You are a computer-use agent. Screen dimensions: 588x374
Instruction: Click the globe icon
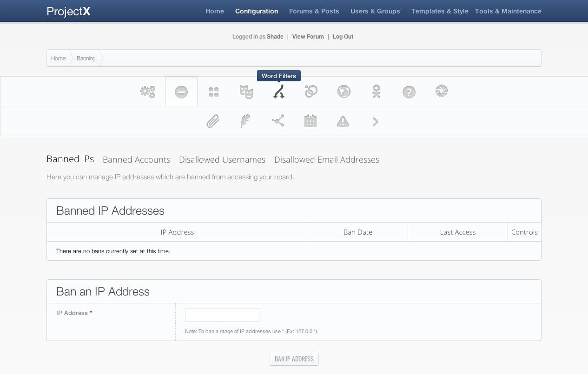(x=344, y=92)
